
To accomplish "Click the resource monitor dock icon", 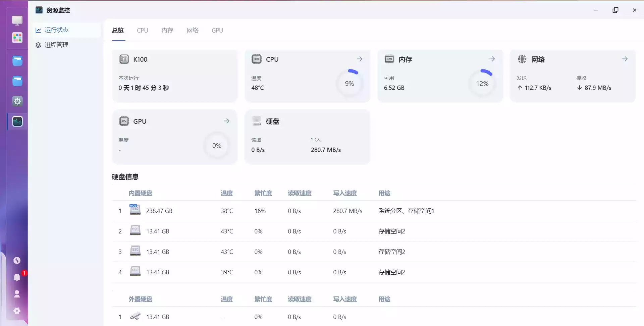I will (x=17, y=121).
